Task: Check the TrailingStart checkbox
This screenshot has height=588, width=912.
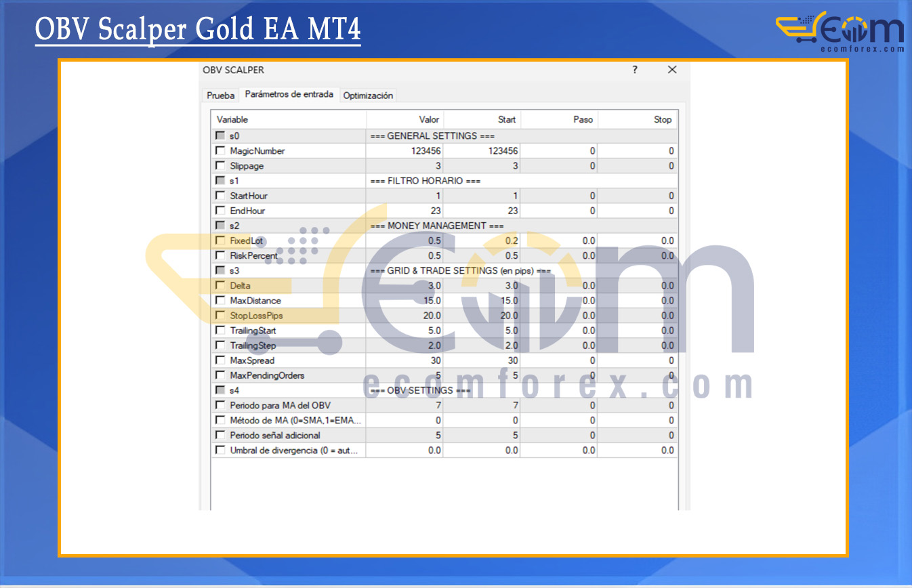Action: [220, 331]
